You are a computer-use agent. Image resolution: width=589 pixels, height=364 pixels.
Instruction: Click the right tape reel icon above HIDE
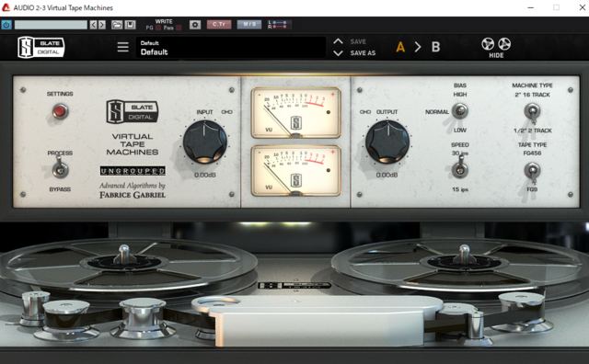coord(504,44)
